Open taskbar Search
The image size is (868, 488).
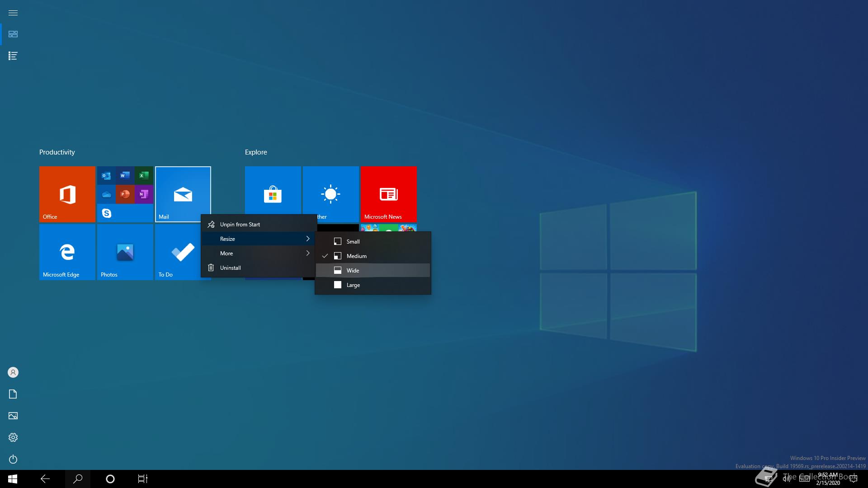coord(78,479)
